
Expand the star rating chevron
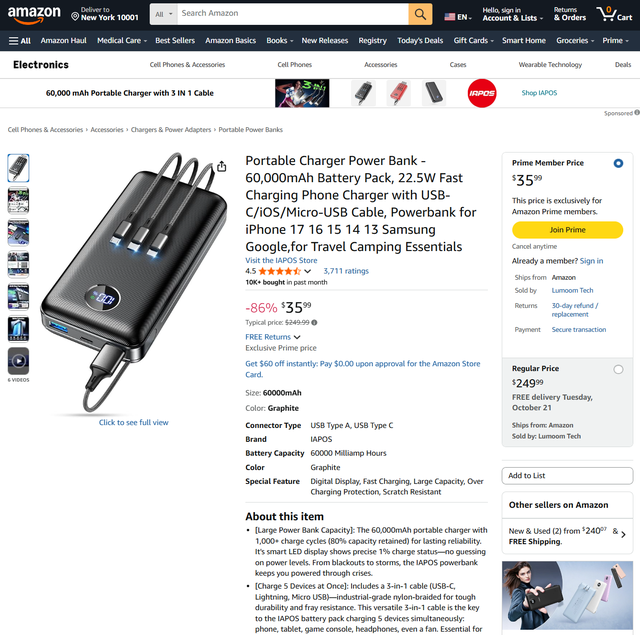point(308,271)
